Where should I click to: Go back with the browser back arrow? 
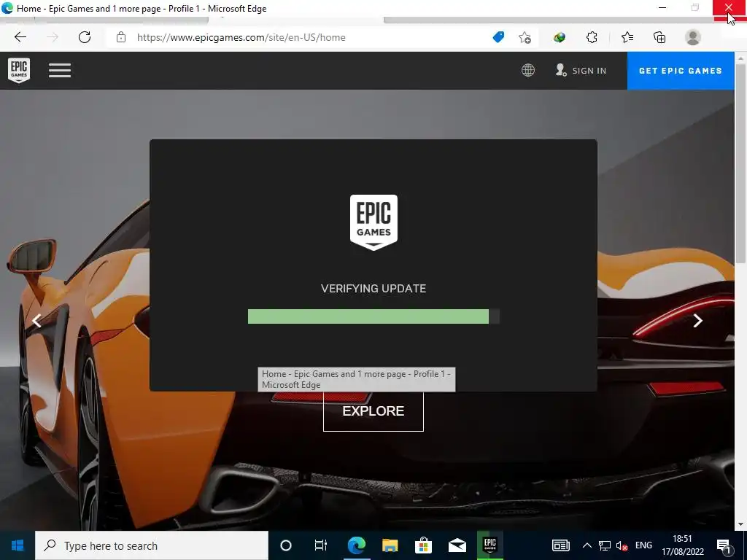[x=20, y=37]
